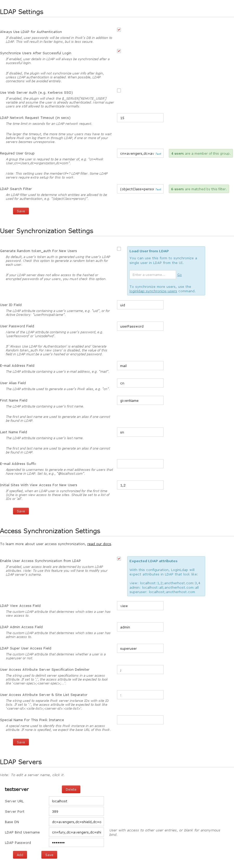Open the read our docs link
234x868 pixels.
(99, 544)
